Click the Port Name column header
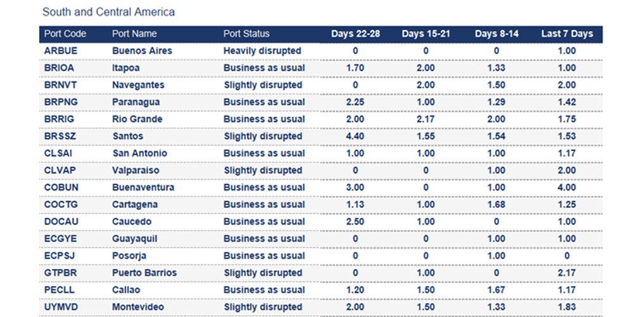The image size is (644, 317). [134, 34]
